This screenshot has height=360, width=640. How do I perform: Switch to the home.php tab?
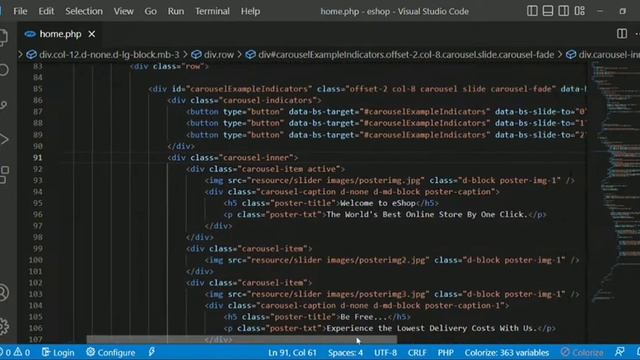(60, 34)
